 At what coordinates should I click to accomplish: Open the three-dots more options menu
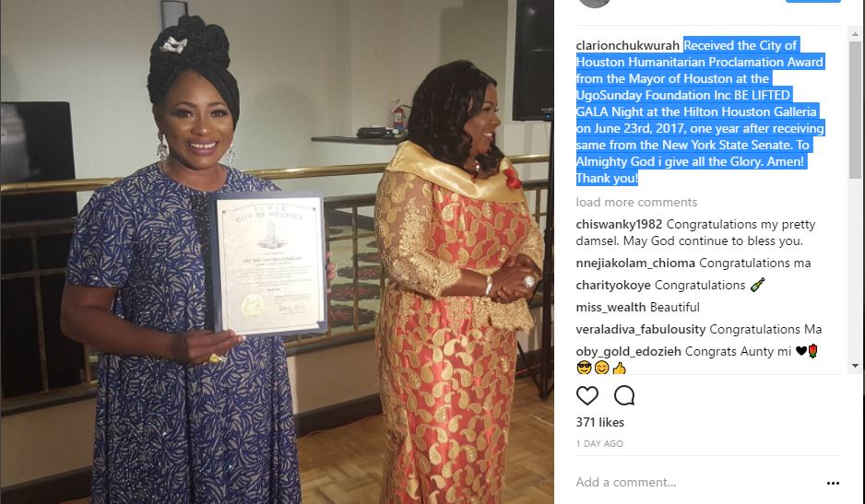coord(833,483)
